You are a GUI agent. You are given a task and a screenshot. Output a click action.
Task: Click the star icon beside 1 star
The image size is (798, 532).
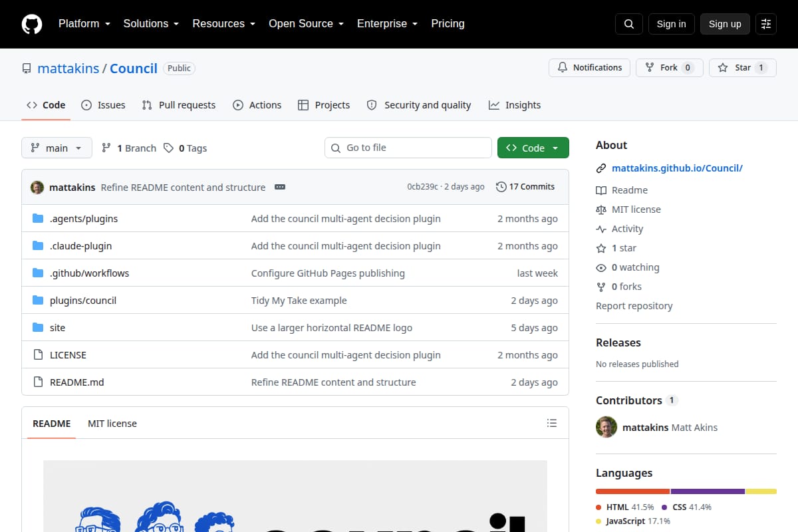tap(601, 248)
